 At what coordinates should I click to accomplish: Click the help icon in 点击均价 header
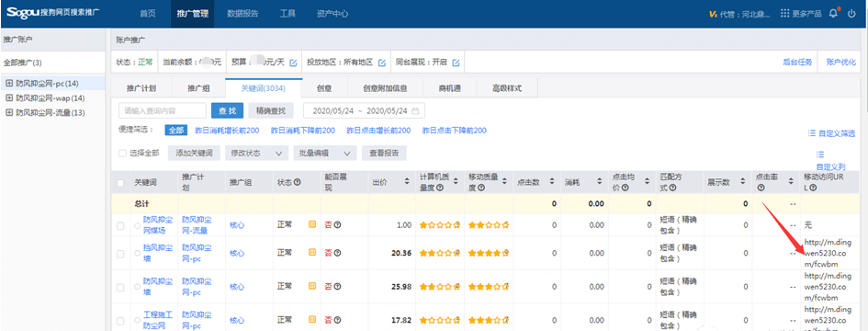pos(625,188)
